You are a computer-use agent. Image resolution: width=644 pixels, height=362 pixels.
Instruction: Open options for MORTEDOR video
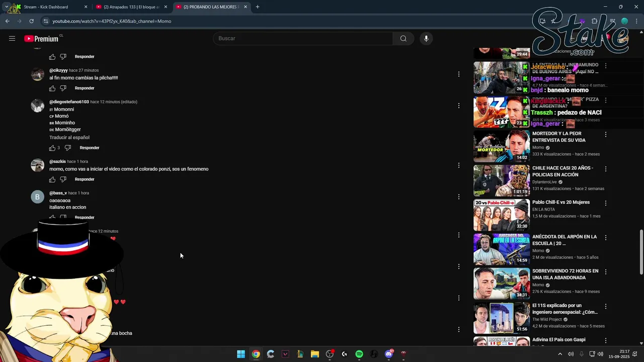coord(606,135)
